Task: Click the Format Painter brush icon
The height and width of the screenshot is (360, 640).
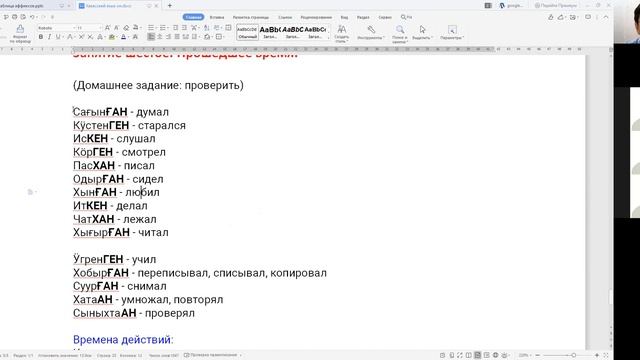Action: (20, 29)
